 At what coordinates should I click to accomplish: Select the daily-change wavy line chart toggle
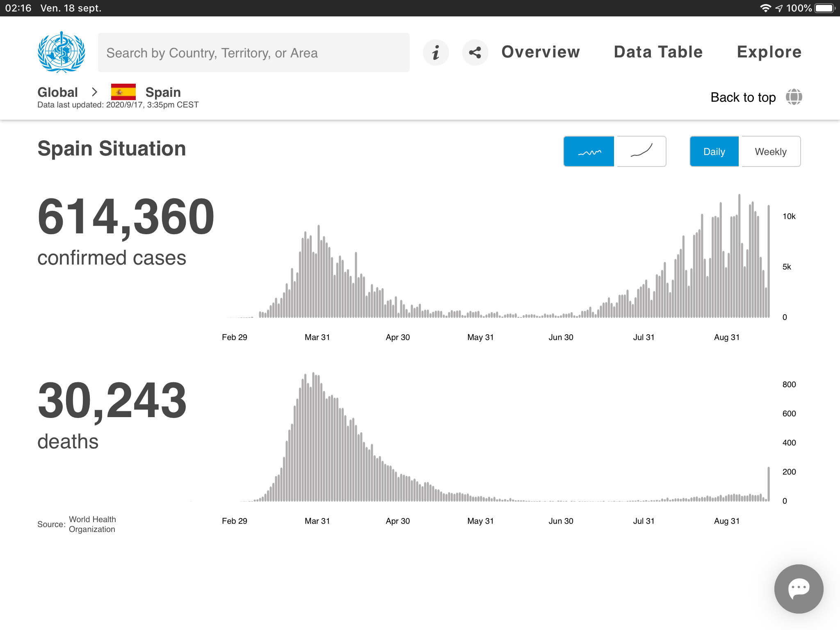[589, 151]
